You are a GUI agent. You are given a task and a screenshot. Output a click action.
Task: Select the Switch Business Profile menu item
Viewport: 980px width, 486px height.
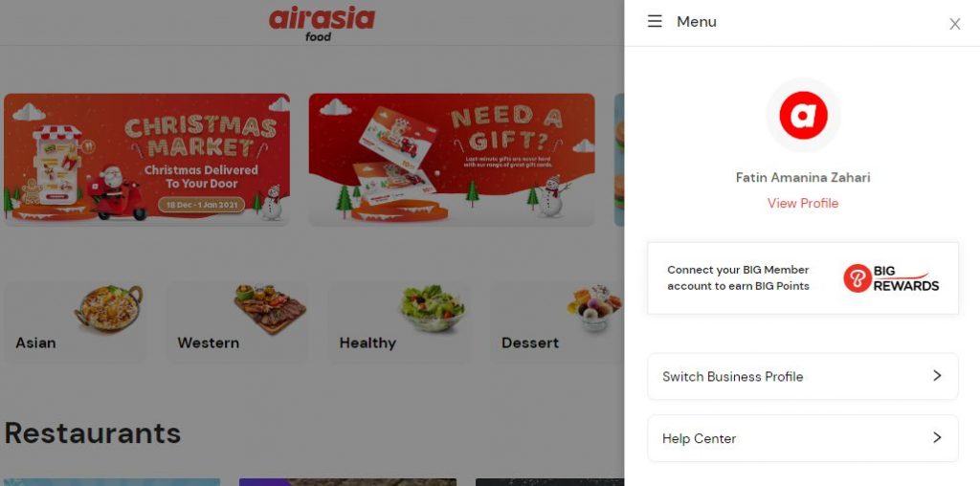pyautogui.click(x=803, y=376)
